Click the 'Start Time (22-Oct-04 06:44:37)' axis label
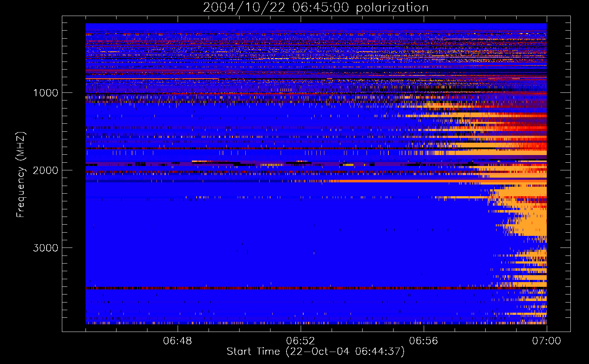 pyautogui.click(x=316, y=352)
